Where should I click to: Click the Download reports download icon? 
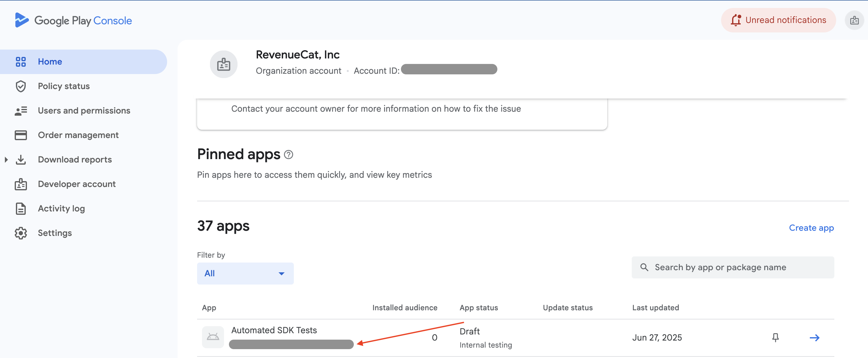(x=21, y=160)
